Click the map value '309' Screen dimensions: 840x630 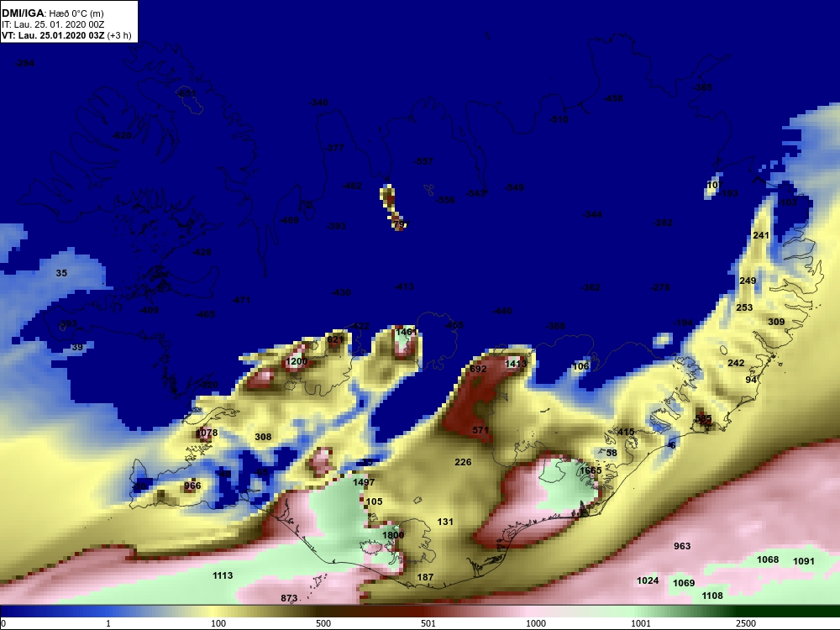(x=776, y=322)
